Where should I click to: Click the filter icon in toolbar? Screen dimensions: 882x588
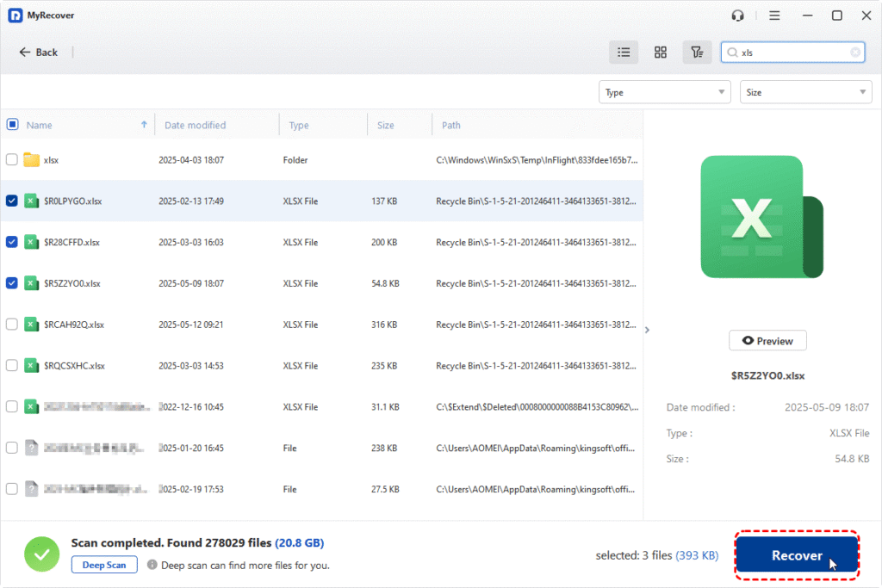point(697,53)
